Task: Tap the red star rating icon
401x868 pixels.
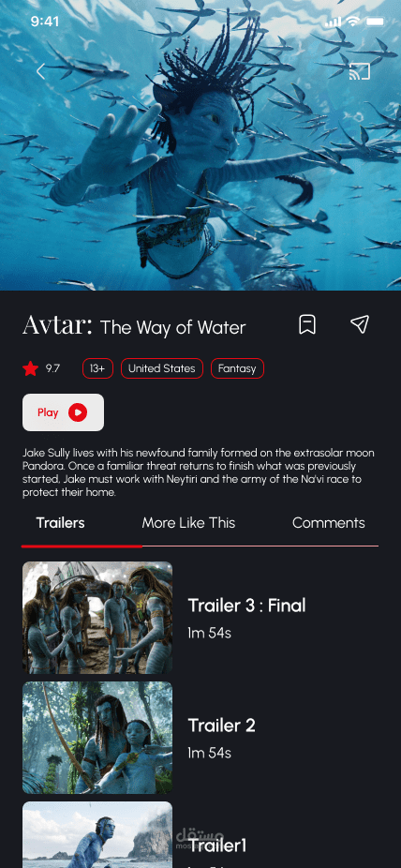Action: click(x=30, y=368)
